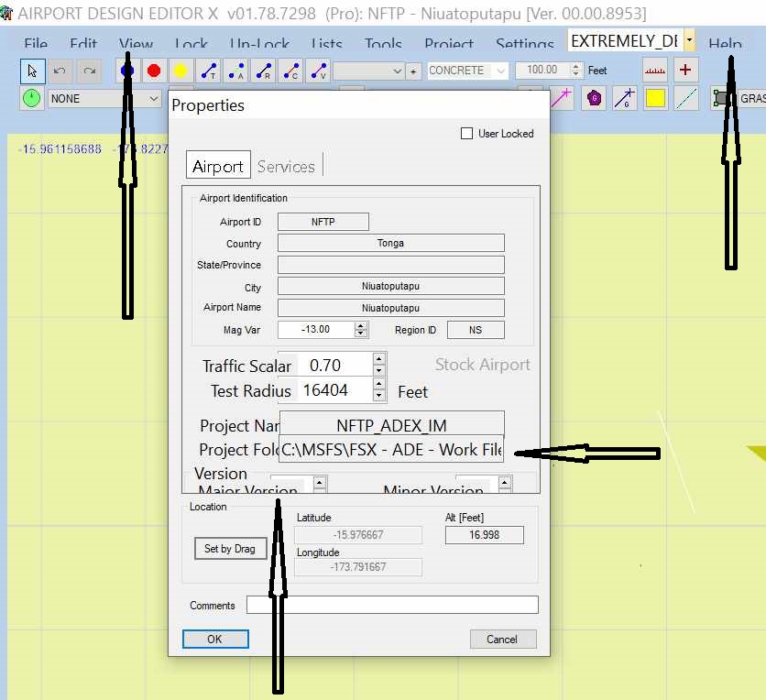Select the purple polygon G tool
This screenshot has width=766, height=700.
[594, 99]
